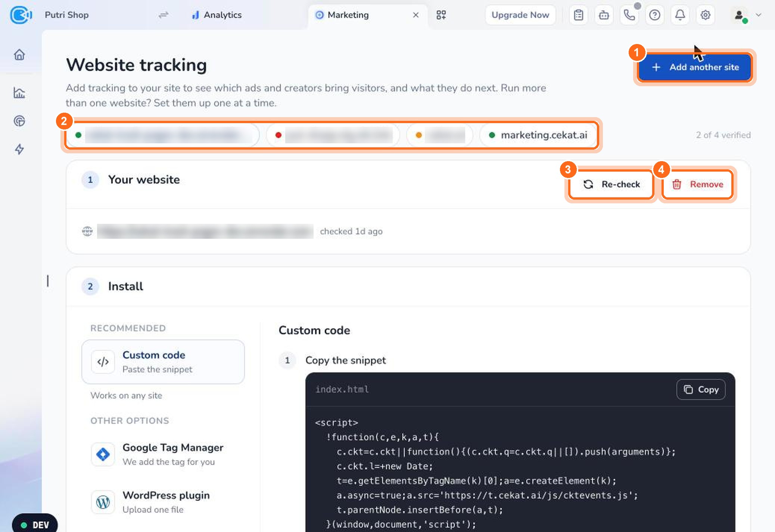
Task: Choose Google Tag Manager install option
Action: point(163,454)
